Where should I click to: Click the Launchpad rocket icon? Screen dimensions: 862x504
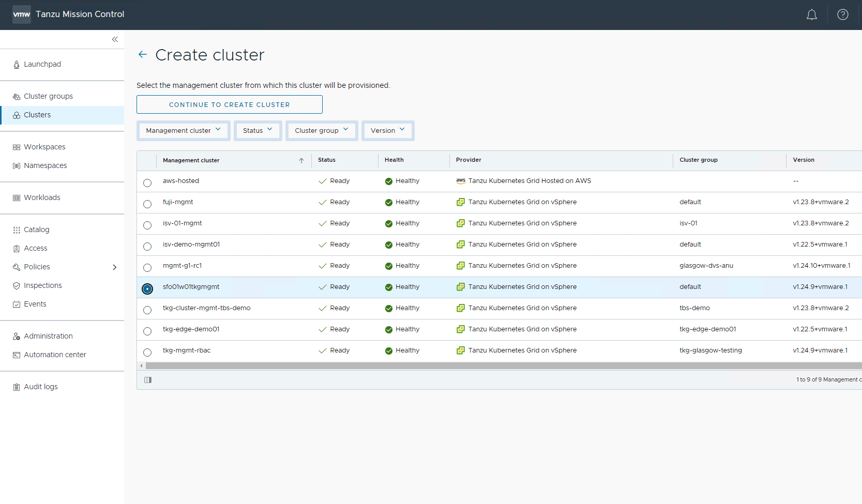pos(17,65)
